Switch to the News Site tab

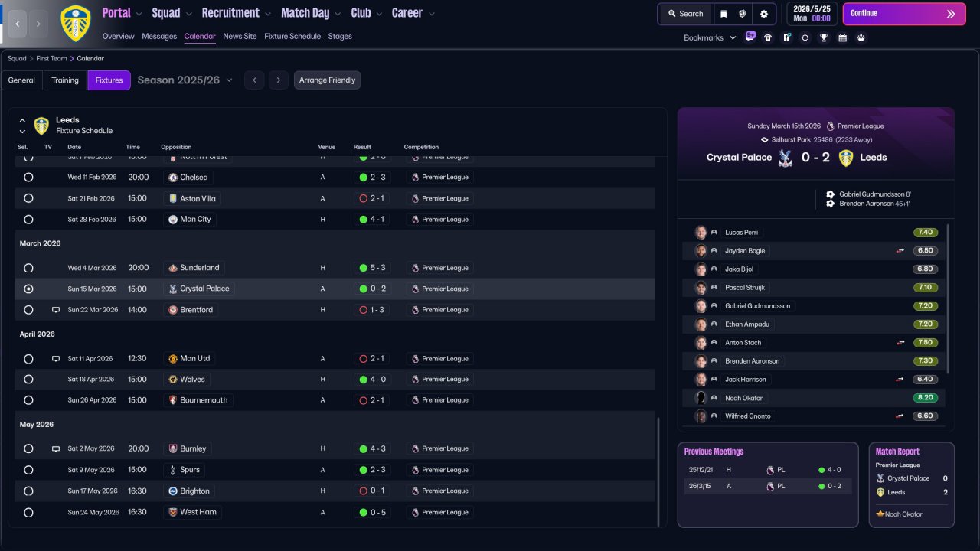click(x=240, y=36)
